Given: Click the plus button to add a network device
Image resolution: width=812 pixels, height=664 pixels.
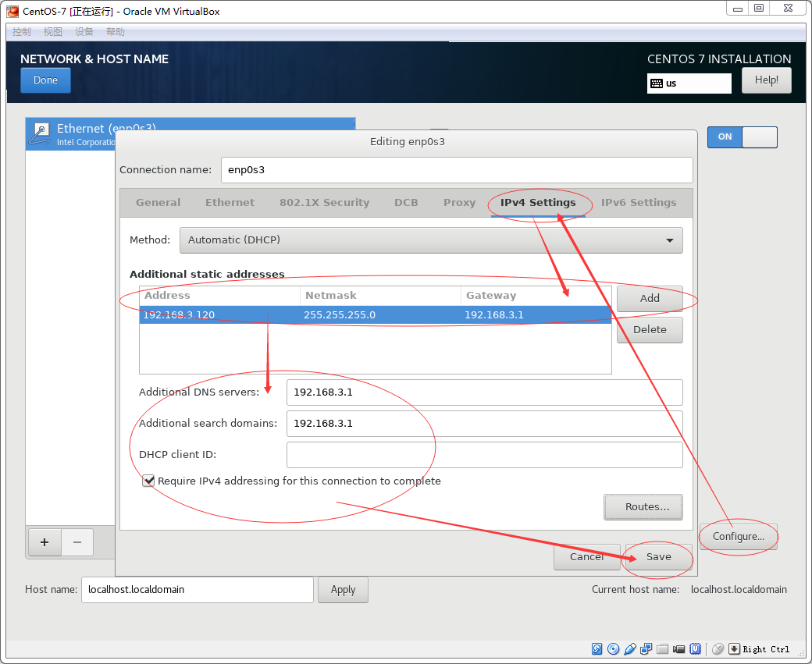Looking at the screenshot, I should click(45, 542).
